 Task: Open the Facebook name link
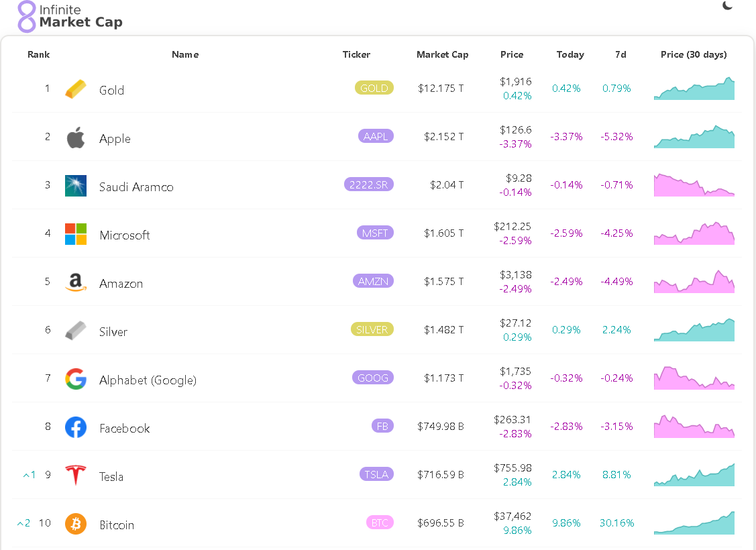click(124, 429)
